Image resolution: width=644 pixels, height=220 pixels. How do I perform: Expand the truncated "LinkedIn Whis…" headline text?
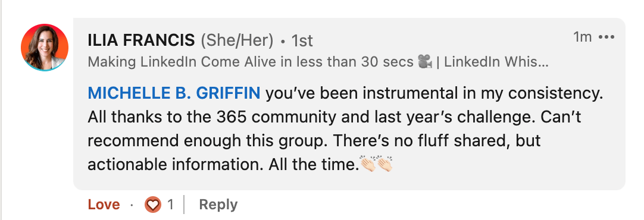[x=496, y=62]
